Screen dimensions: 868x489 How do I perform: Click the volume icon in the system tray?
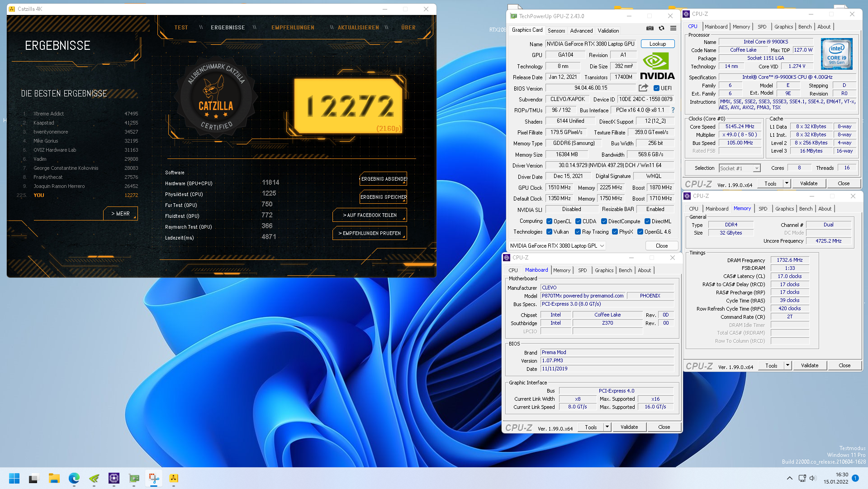click(812, 478)
